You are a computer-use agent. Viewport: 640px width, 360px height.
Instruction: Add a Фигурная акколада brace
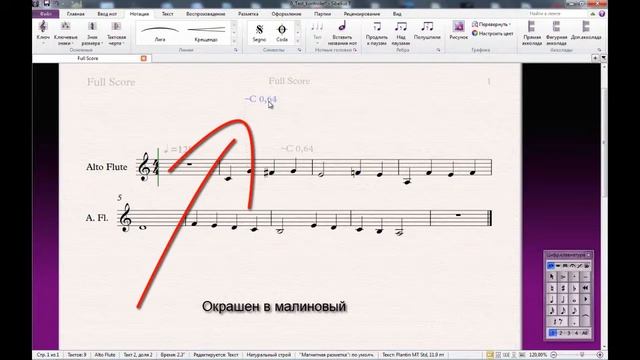(x=556, y=33)
